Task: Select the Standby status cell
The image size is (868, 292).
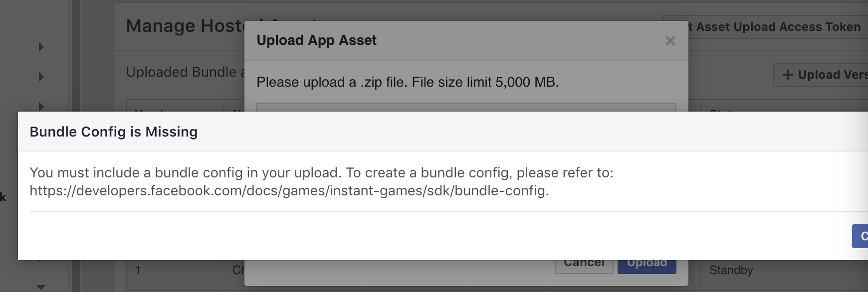Action: 731,271
